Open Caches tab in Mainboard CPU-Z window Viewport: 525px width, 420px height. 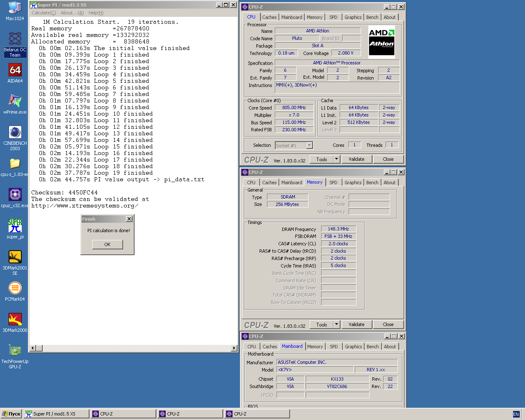point(269,347)
